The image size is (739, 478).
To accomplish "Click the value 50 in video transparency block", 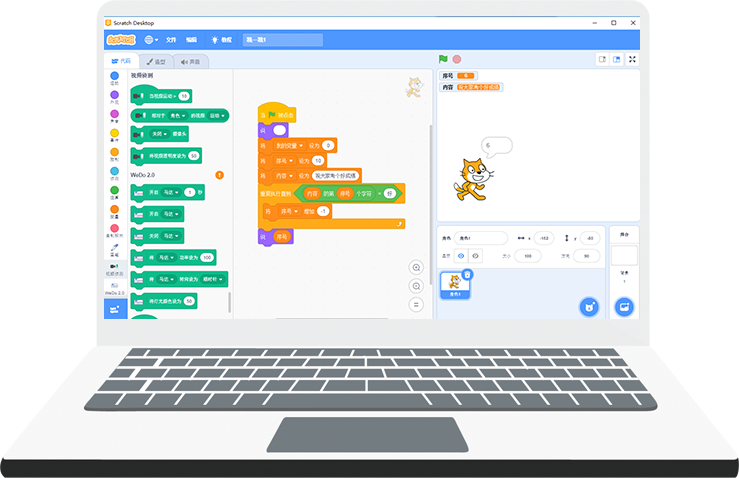I will (x=194, y=156).
